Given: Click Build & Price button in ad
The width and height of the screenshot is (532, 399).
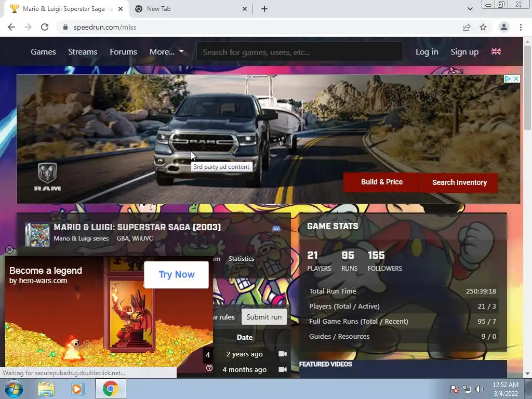Looking at the screenshot, I should tap(382, 182).
